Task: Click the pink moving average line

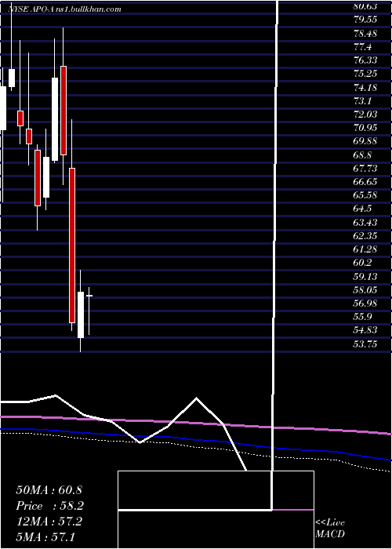Action: [x=196, y=424]
